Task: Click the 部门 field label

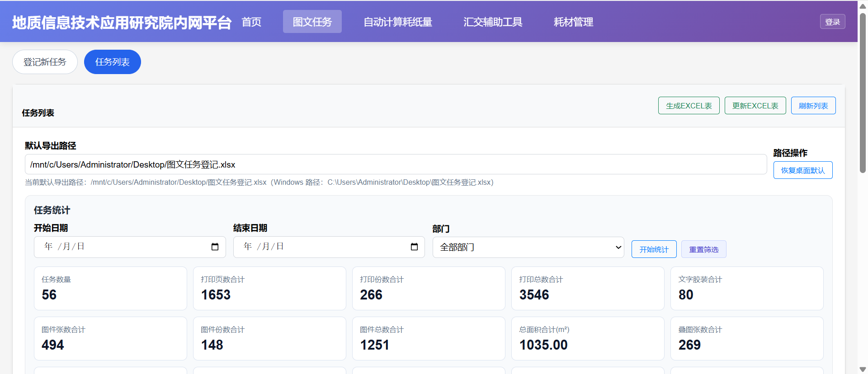Action: point(441,229)
